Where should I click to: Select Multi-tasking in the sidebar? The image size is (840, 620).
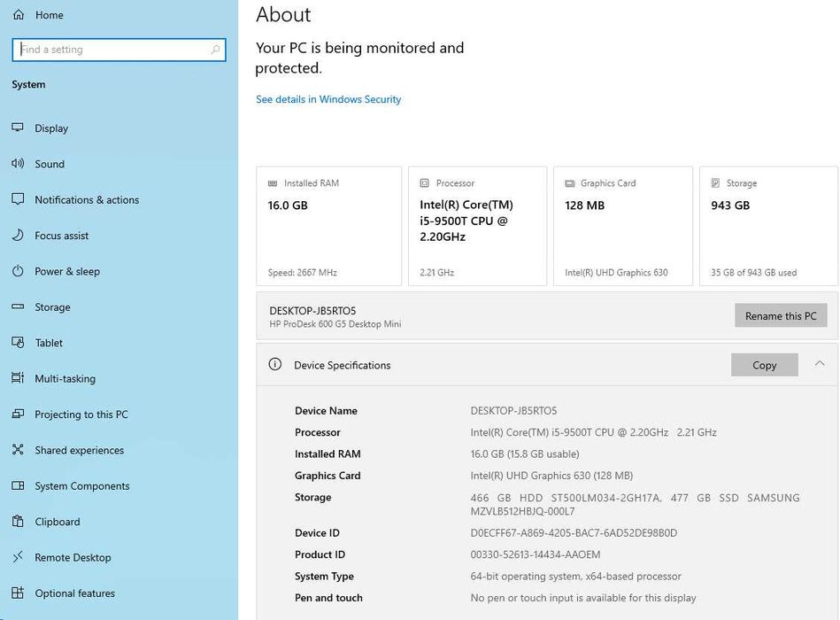tap(65, 379)
